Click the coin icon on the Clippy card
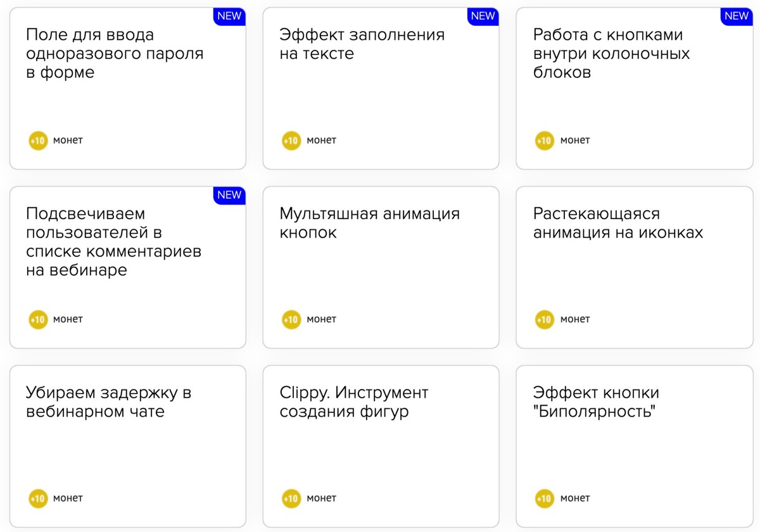This screenshot has width=760, height=532. [x=291, y=499]
